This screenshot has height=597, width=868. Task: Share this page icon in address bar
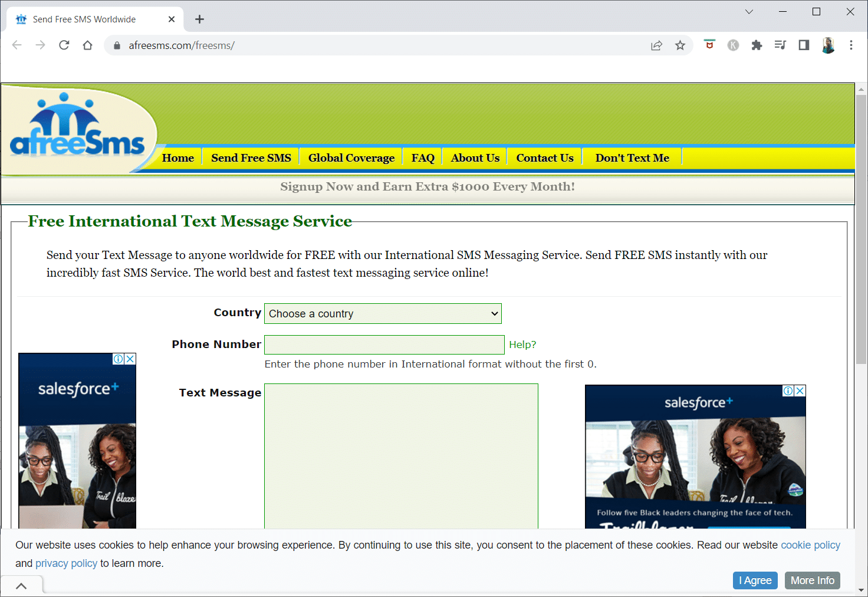tap(656, 45)
